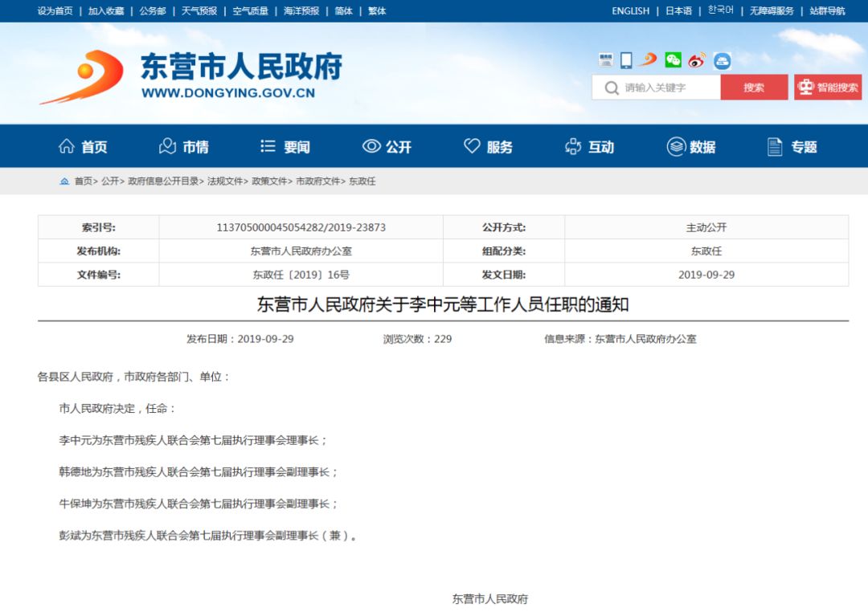Click the home icon in the breadcrumb
This screenshot has width=868, height=612.
pos(65,181)
